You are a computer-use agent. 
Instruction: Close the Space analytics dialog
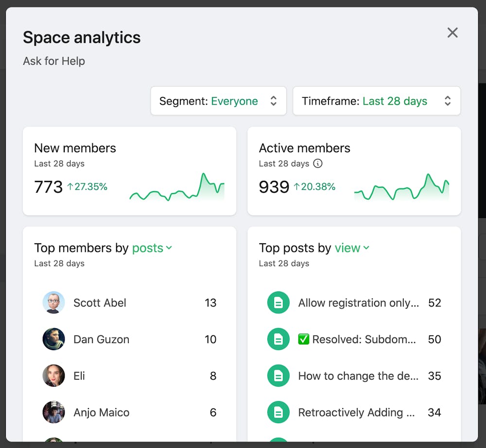pos(452,33)
